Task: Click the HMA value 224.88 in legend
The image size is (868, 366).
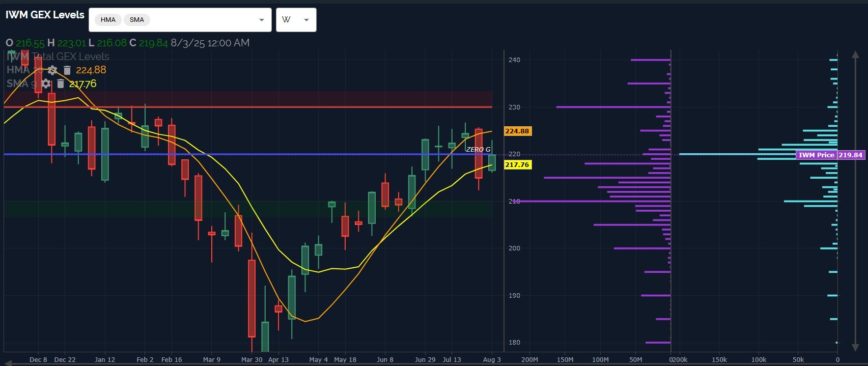Action: (x=91, y=70)
